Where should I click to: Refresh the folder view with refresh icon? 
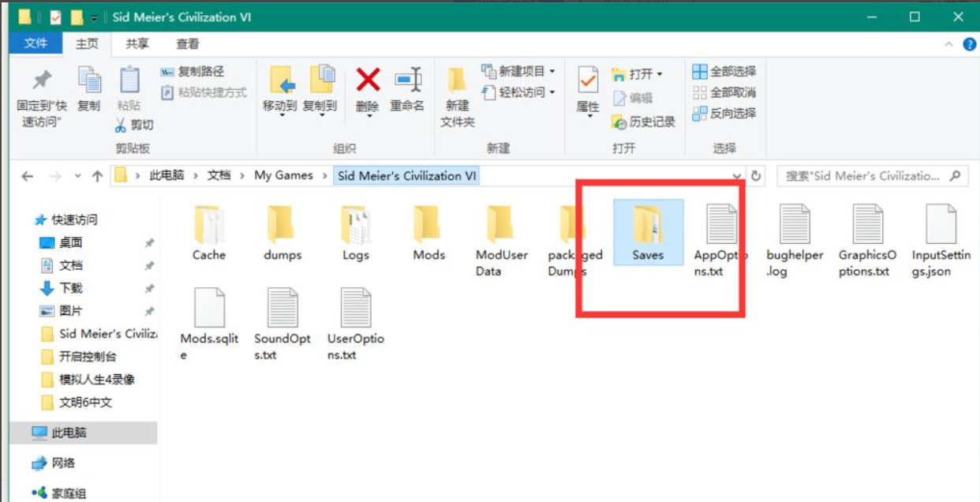tap(756, 176)
